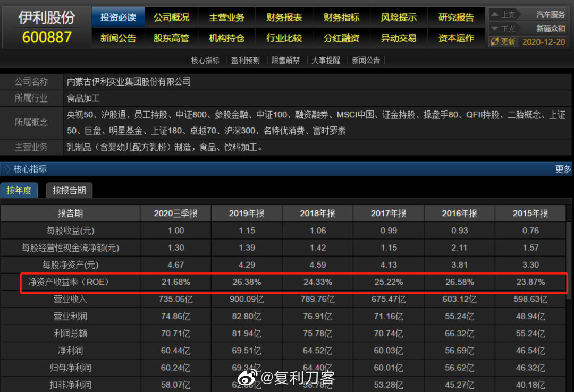This screenshot has width=574, height=392.
Task: Click 主营业务 row label in company info
Action: [x=31, y=147]
